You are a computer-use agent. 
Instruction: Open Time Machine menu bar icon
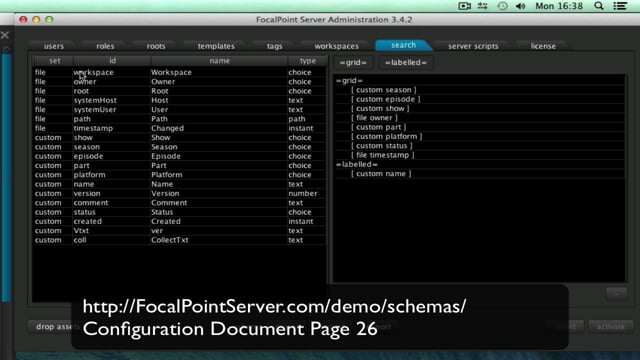pos(502,6)
